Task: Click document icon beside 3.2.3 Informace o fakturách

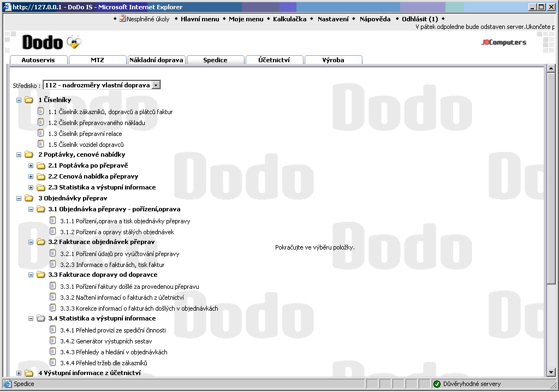Action: [x=53, y=264]
